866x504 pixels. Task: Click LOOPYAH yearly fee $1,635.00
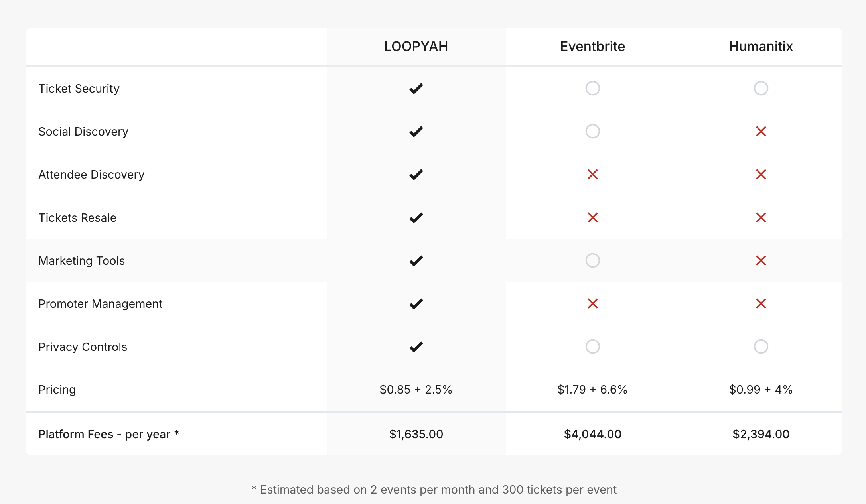pos(416,434)
